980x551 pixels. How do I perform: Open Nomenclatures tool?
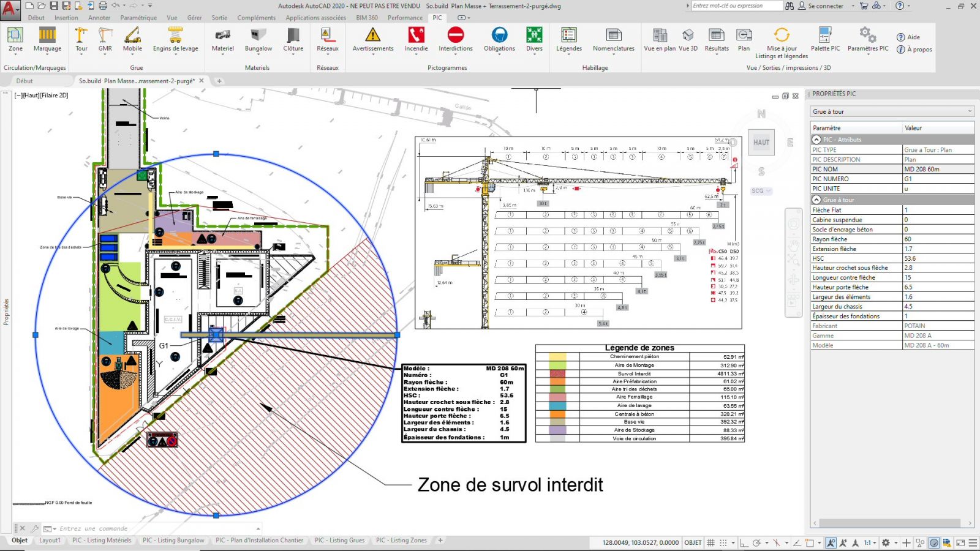tap(614, 40)
